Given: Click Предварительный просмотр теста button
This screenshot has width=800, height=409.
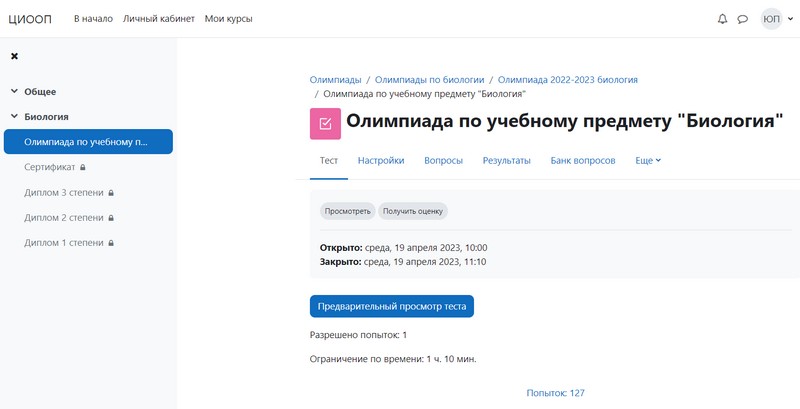Looking at the screenshot, I should click(x=391, y=306).
